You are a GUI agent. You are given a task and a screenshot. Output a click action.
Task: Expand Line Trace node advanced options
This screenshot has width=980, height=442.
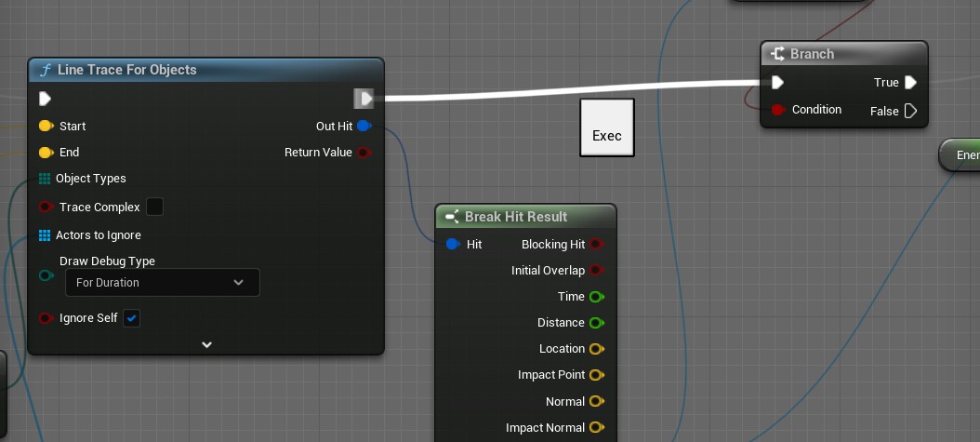tap(206, 344)
